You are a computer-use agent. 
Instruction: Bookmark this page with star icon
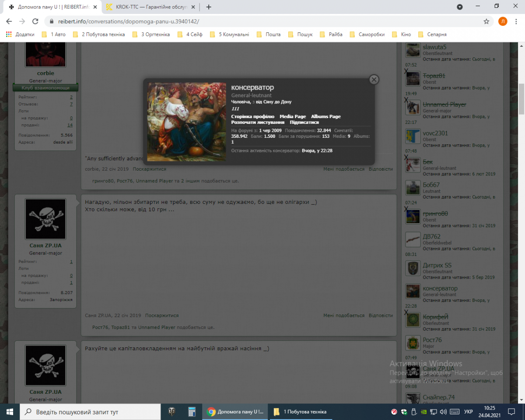[x=486, y=21]
